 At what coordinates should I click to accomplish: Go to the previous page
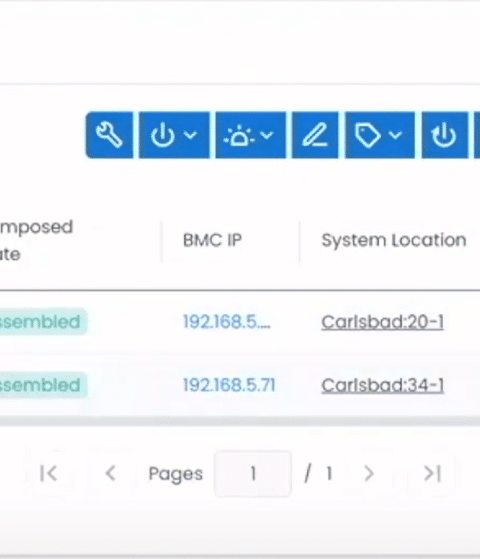[111, 473]
